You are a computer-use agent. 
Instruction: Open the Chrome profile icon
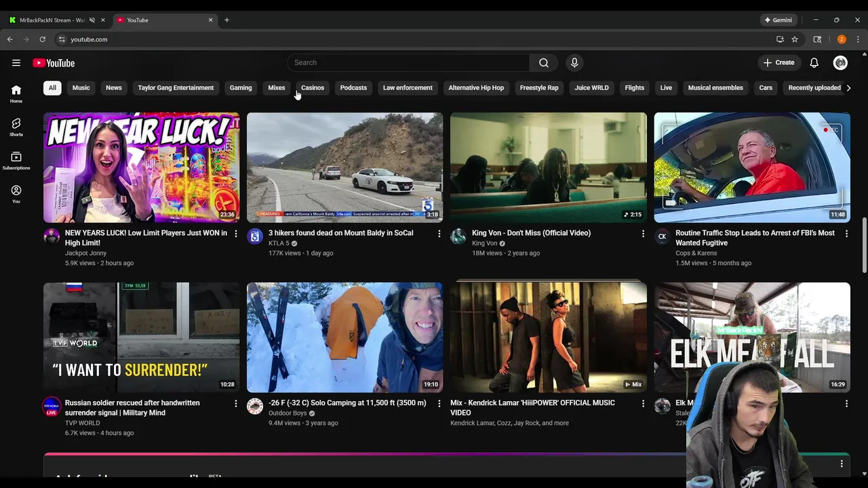[x=842, y=39]
